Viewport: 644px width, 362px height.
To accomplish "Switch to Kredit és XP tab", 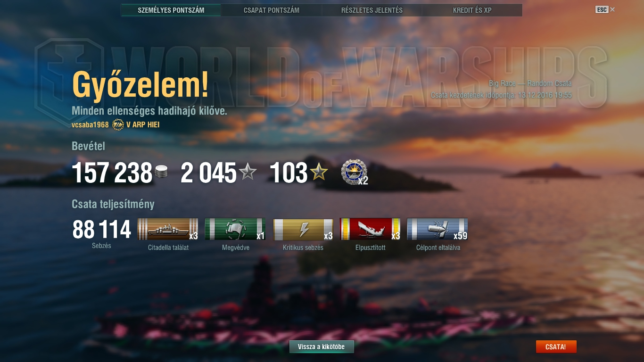I will [472, 10].
